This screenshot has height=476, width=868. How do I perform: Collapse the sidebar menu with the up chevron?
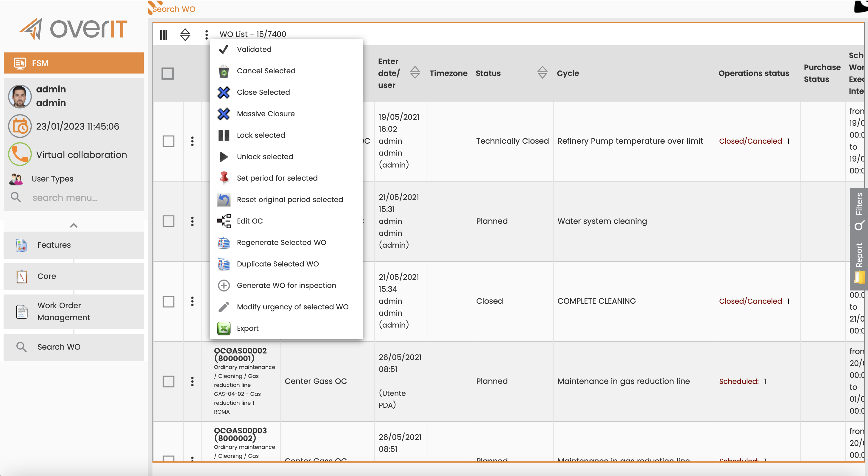(x=74, y=226)
